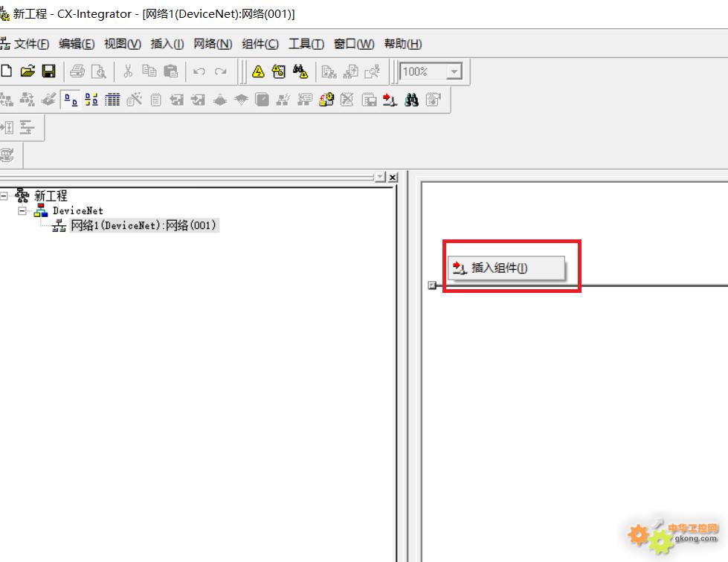Screen dimensions: 728x562
Task: Open Print Preview from the toolbar
Action: point(98,71)
